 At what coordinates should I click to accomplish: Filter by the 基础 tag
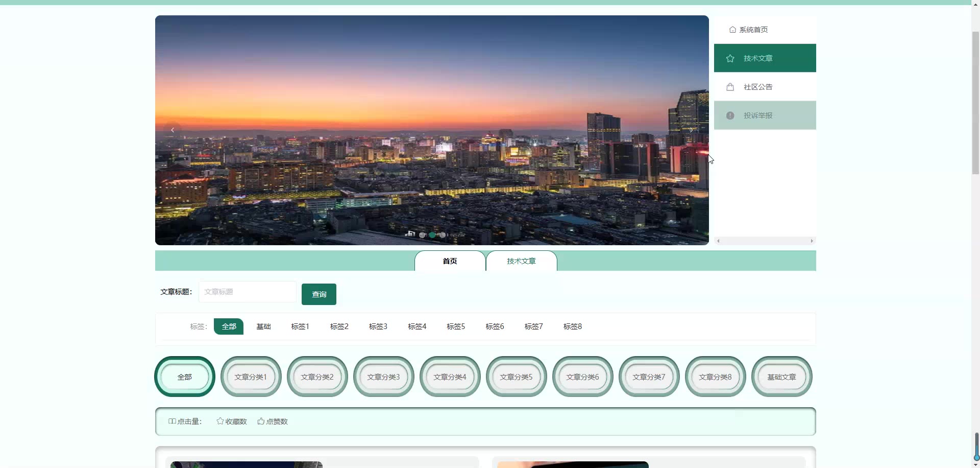click(x=263, y=326)
